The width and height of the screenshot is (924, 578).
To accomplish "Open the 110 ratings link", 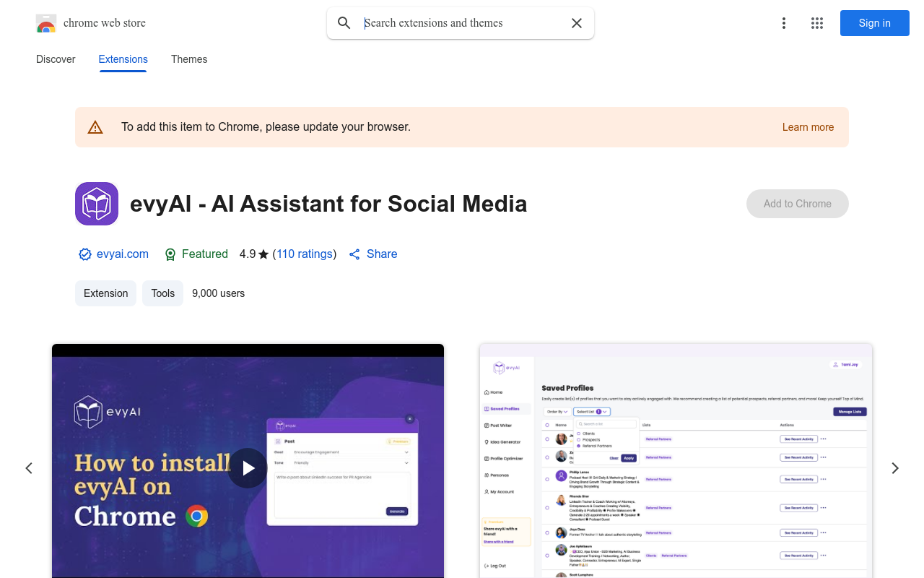I will (x=305, y=254).
